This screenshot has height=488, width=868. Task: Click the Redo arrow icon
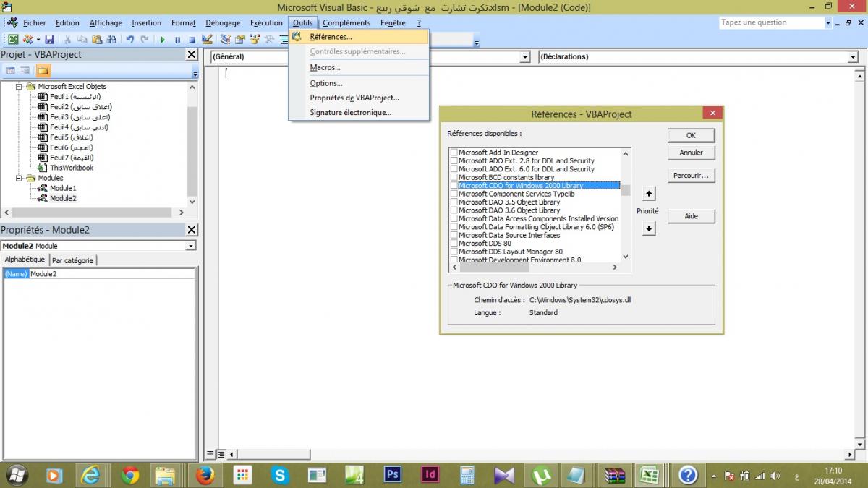(x=145, y=39)
